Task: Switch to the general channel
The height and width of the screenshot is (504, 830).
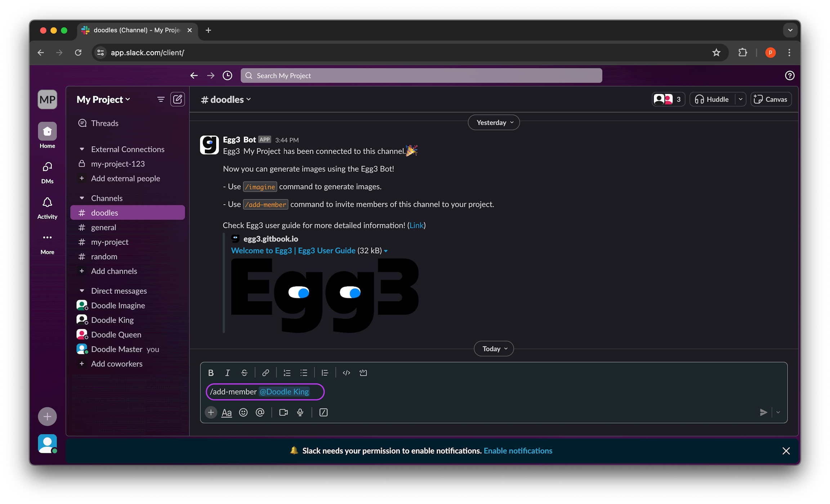Action: tap(104, 227)
